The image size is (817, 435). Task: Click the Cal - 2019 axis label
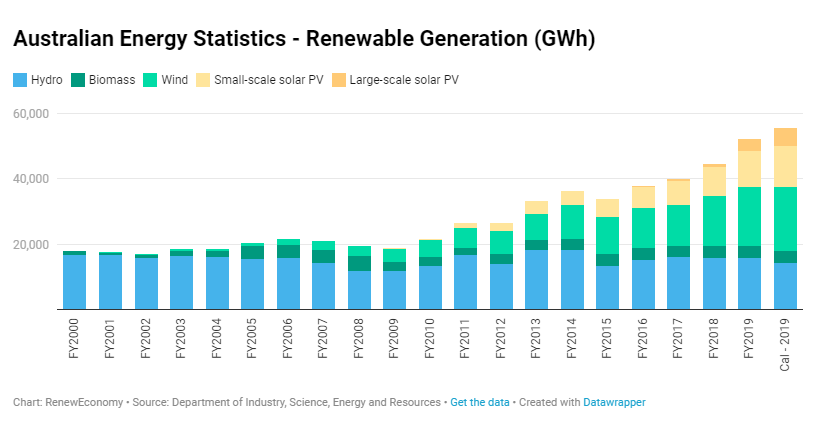point(785,345)
